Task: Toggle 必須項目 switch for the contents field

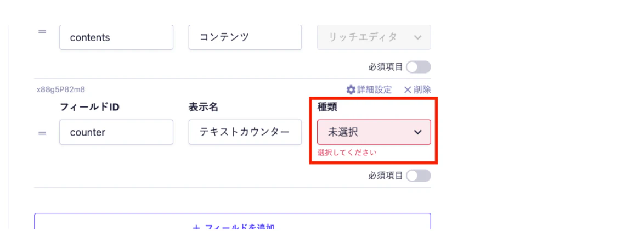Action: tap(419, 67)
